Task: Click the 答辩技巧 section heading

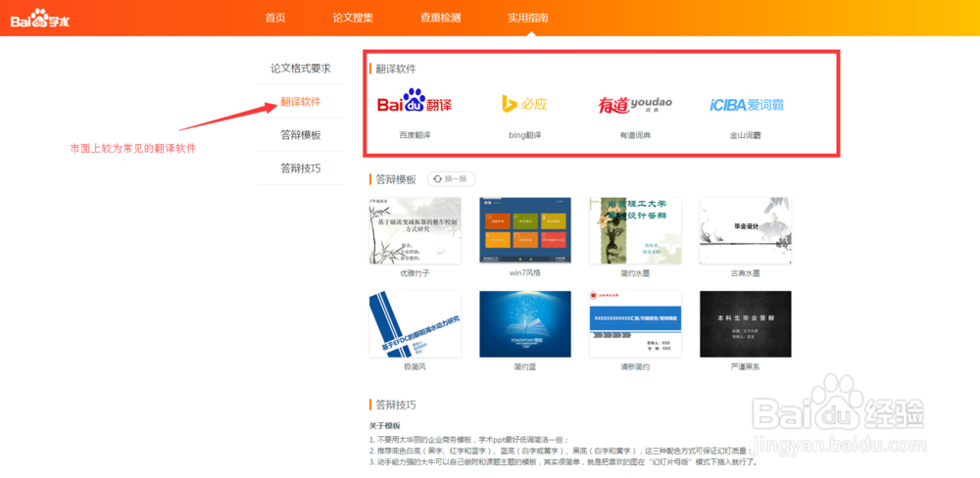Action: pyautogui.click(x=396, y=405)
